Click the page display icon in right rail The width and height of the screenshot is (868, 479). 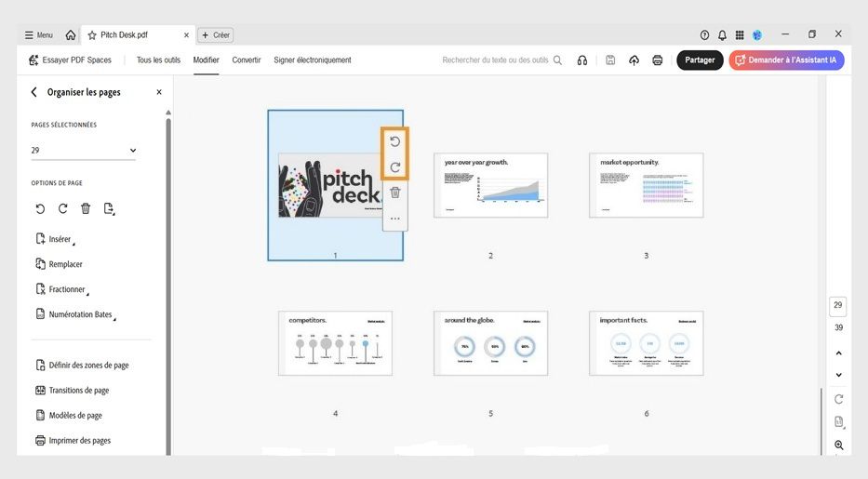838,422
